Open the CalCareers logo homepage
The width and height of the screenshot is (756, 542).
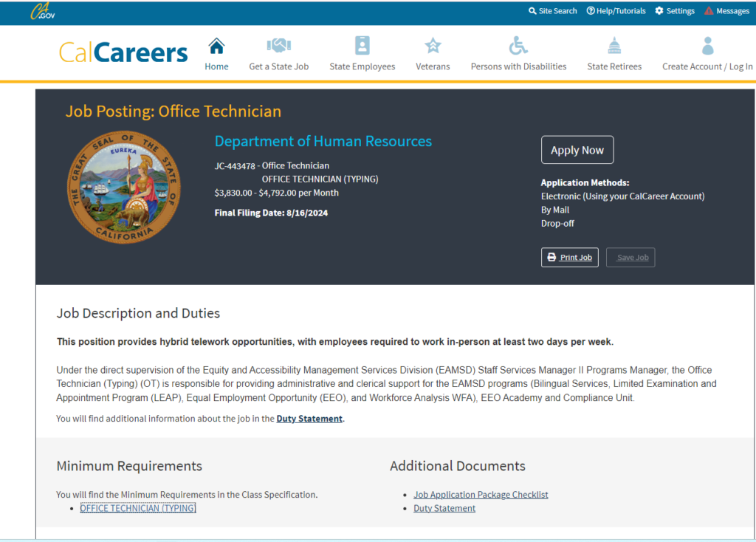123,52
